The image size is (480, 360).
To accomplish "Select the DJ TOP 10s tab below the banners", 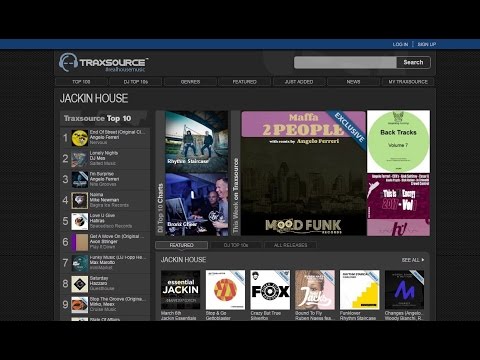I will click(x=236, y=245).
